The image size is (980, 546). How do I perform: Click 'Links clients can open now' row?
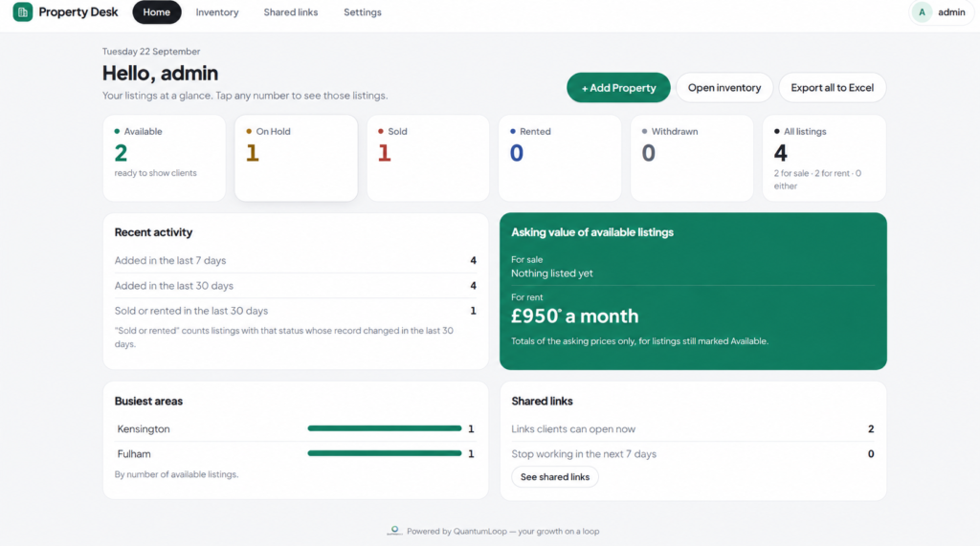693,428
